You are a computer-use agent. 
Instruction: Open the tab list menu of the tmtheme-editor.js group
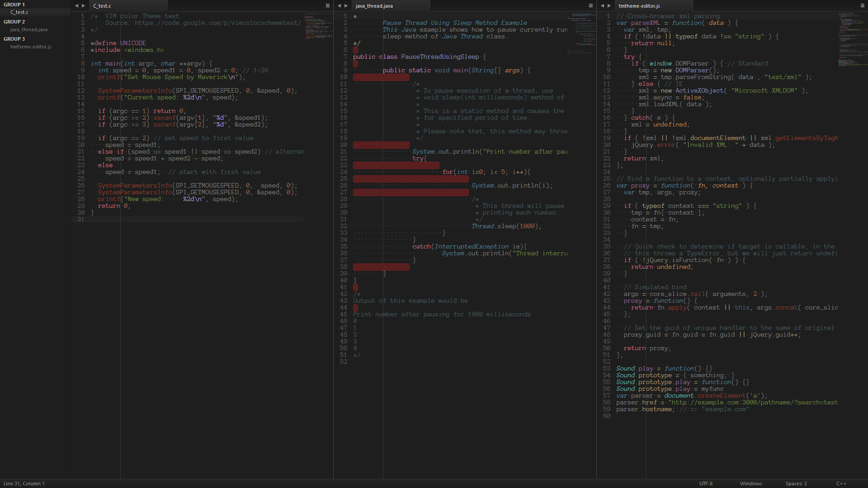click(x=862, y=6)
